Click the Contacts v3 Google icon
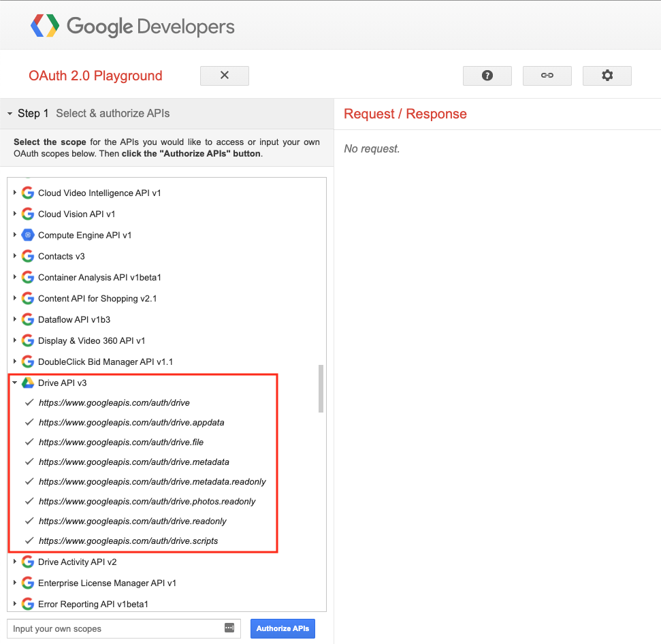The width and height of the screenshot is (661, 644). [28, 256]
